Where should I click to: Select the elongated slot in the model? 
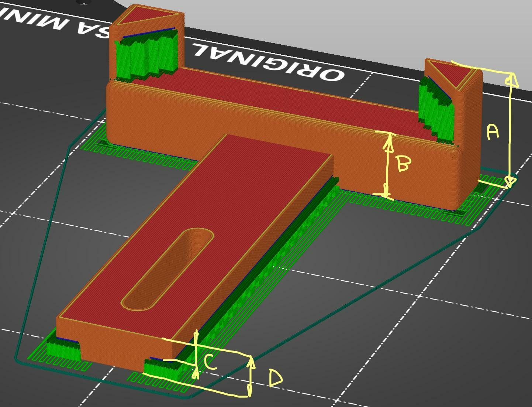tap(168, 270)
